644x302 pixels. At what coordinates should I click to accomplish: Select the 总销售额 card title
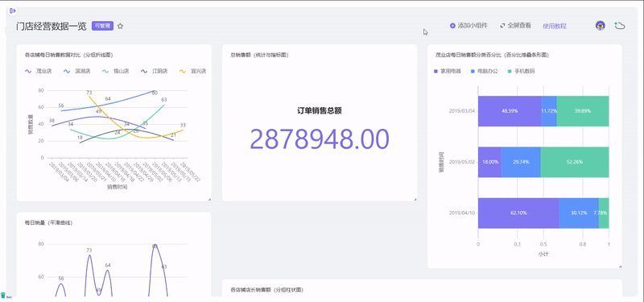(259, 55)
